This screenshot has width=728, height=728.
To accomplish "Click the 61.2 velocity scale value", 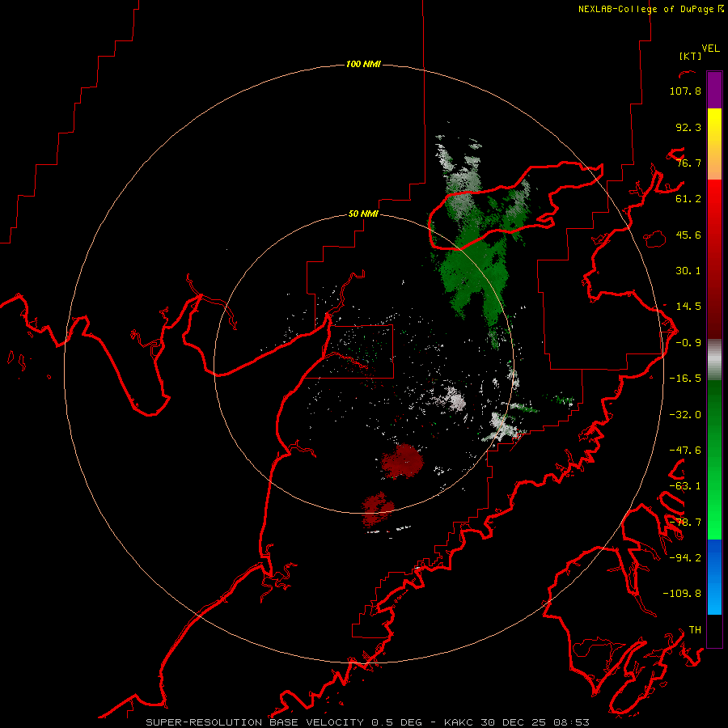I will tap(688, 199).
